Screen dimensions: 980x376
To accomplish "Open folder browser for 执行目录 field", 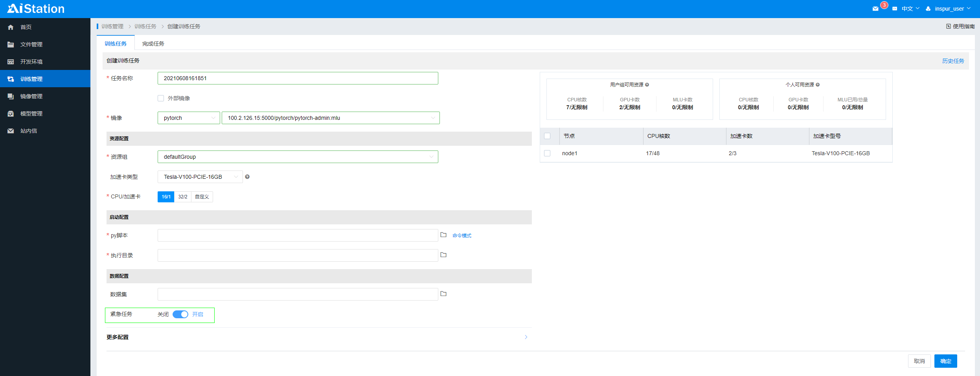I will tap(443, 255).
